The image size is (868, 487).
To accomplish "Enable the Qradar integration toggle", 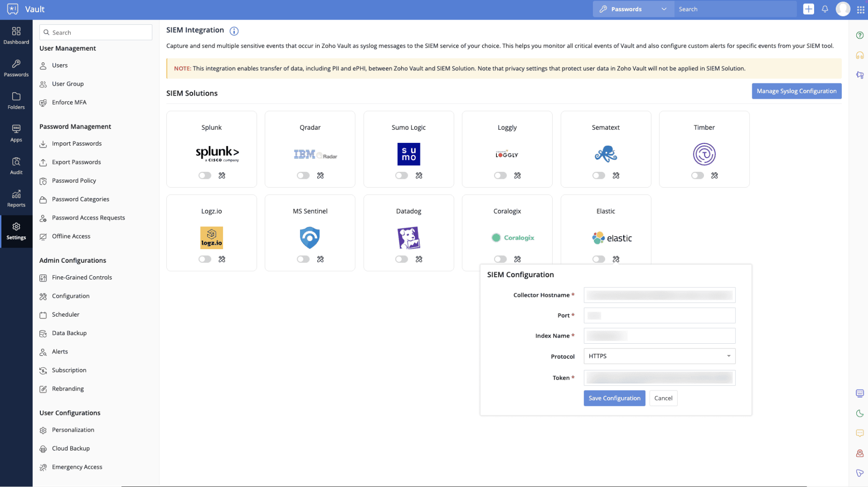I will pyautogui.click(x=303, y=176).
